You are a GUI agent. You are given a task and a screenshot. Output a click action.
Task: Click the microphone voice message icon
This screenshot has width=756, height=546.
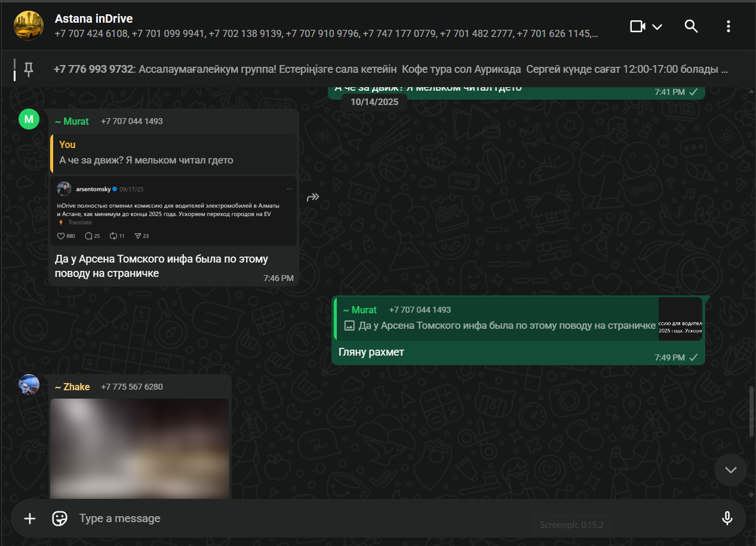[727, 519]
